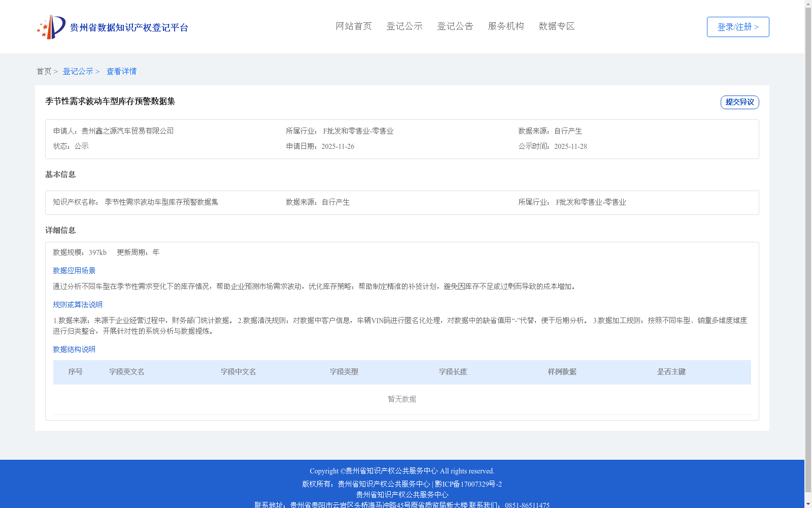Click the 字段类型 column header

click(x=344, y=372)
